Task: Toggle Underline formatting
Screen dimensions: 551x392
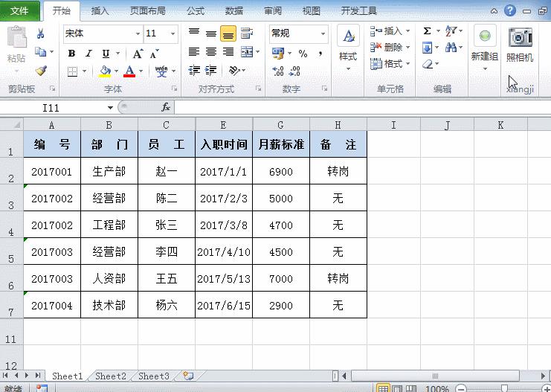Action: point(106,54)
